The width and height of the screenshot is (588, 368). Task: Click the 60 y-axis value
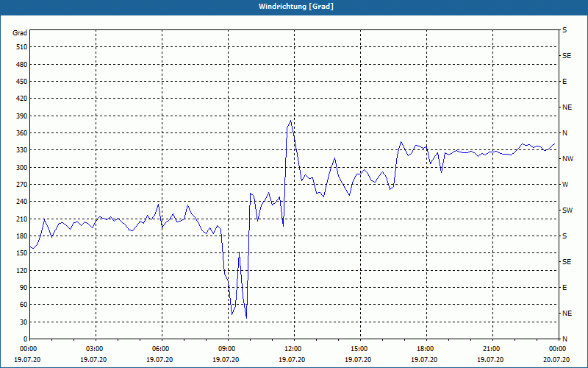24,305
